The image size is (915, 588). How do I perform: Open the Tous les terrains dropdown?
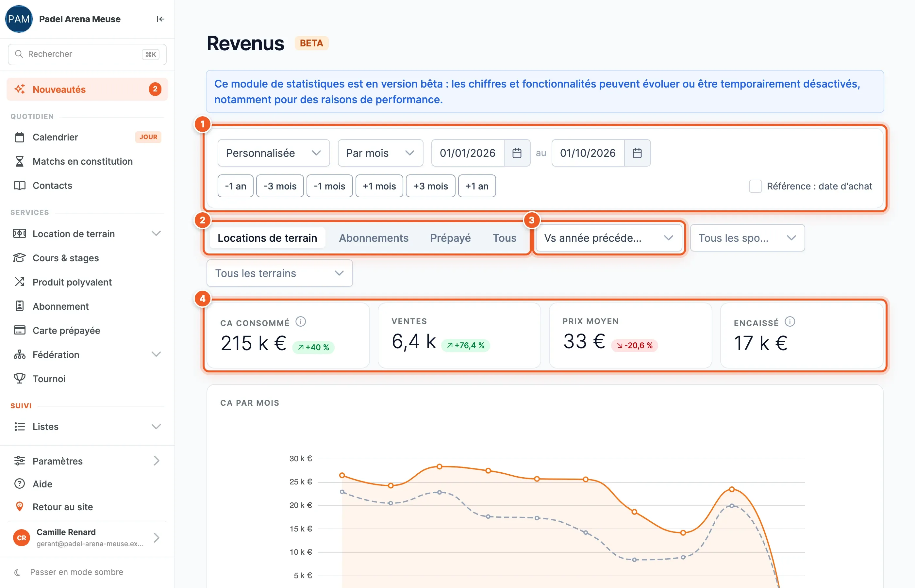coord(279,273)
